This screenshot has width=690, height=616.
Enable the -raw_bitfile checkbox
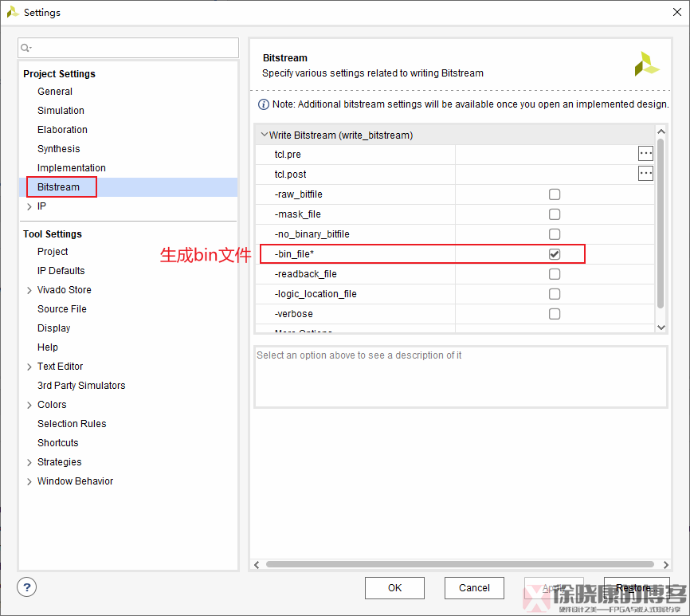pos(555,194)
